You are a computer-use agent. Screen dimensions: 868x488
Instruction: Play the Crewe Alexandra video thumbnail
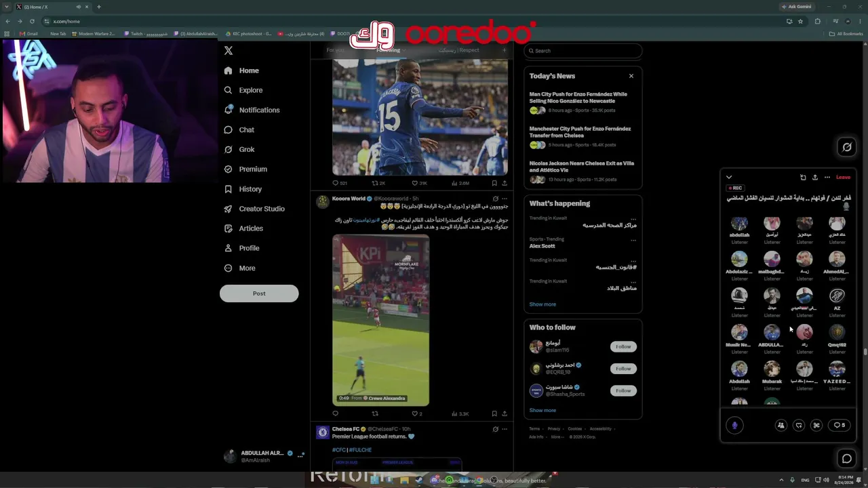[380, 320]
